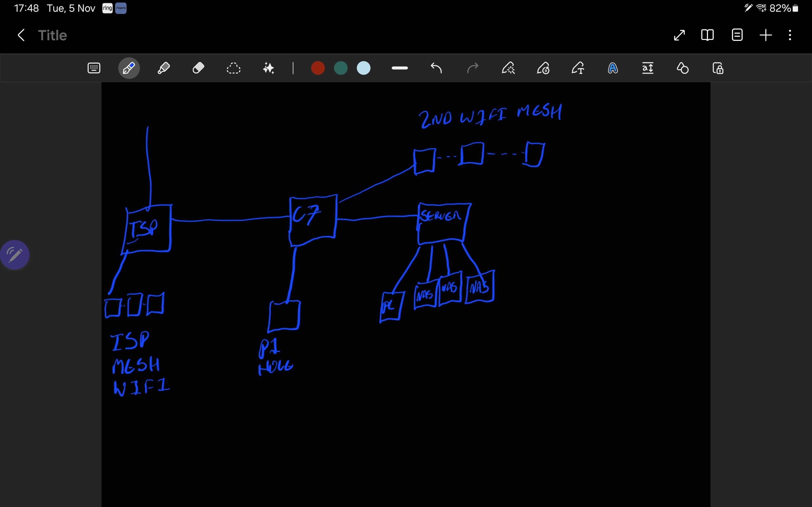Open the shape recognition tool

tap(683, 68)
